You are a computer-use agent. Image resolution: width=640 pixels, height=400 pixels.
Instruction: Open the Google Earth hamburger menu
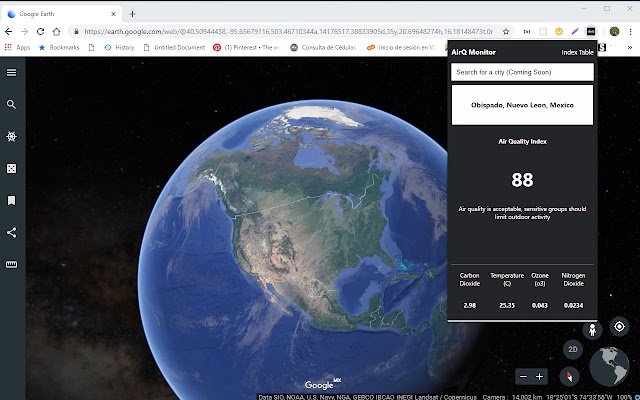11,72
